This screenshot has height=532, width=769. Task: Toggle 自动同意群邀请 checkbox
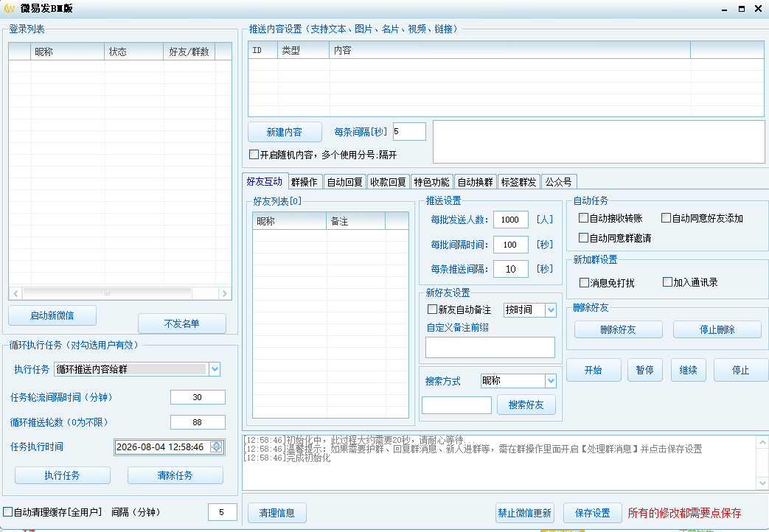click(584, 238)
